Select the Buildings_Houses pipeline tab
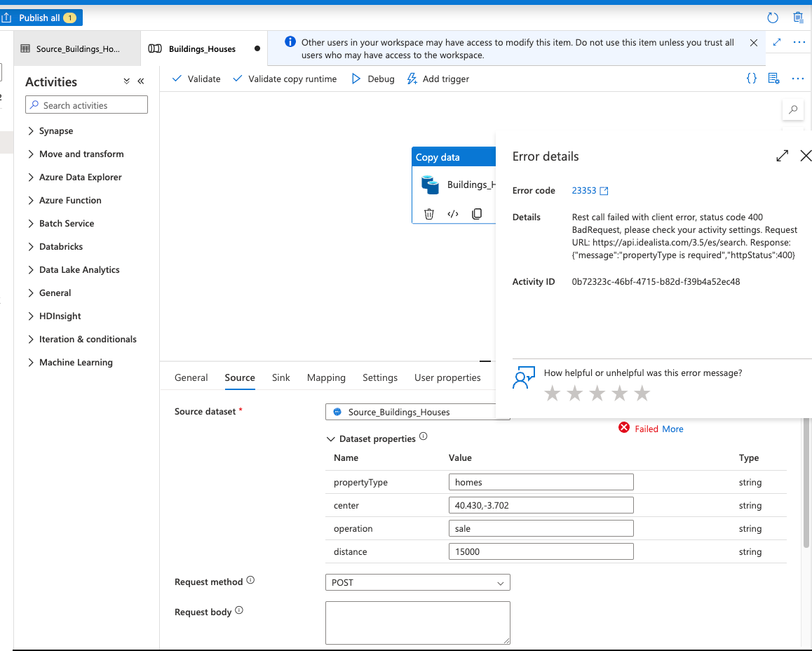The width and height of the screenshot is (812, 651). click(x=203, y=48)
